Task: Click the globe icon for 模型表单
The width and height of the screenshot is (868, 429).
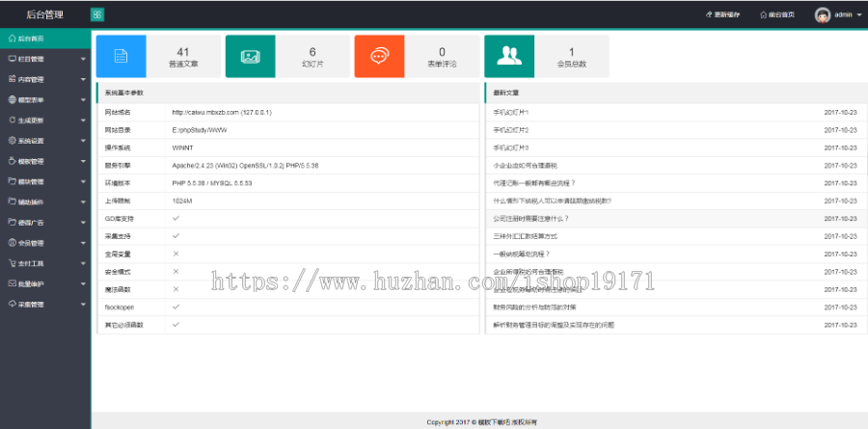Action: [13, 99]
